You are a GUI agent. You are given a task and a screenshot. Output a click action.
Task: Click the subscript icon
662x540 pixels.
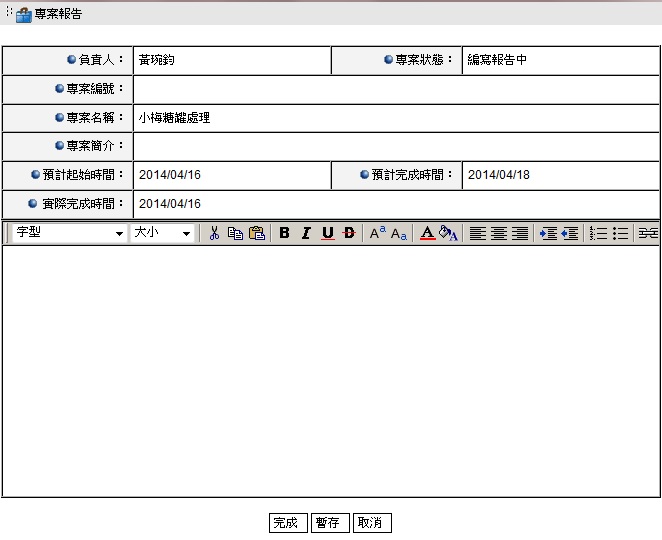pos(398,233)
